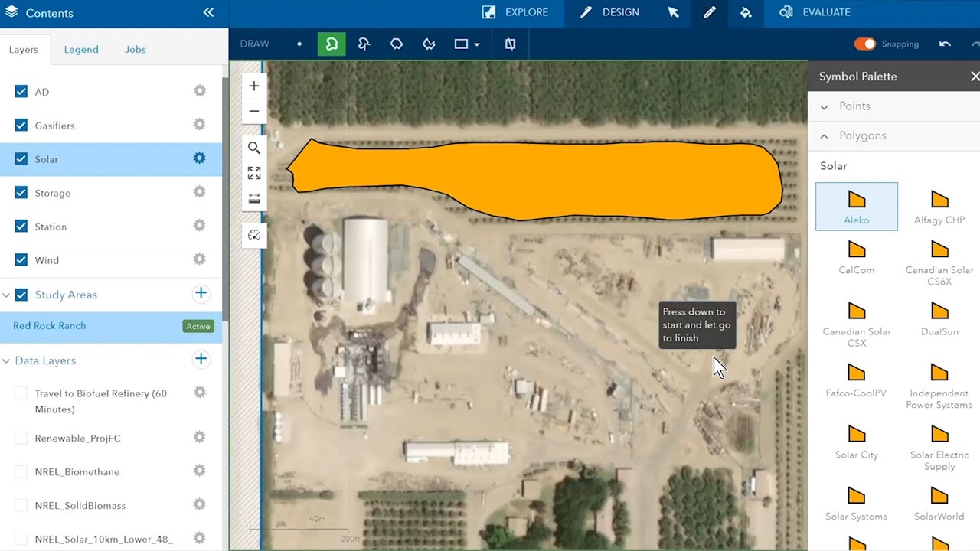Screen dimensions: 980x551
Task: Enable the NREL_SolidBiomass layer checkbox
Action: pos(21,506)
